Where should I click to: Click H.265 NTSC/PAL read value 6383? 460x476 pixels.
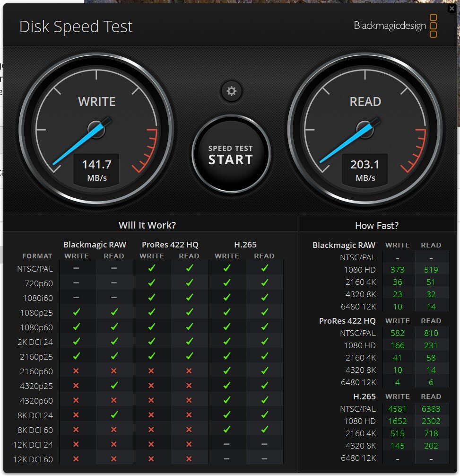point(431,409)
